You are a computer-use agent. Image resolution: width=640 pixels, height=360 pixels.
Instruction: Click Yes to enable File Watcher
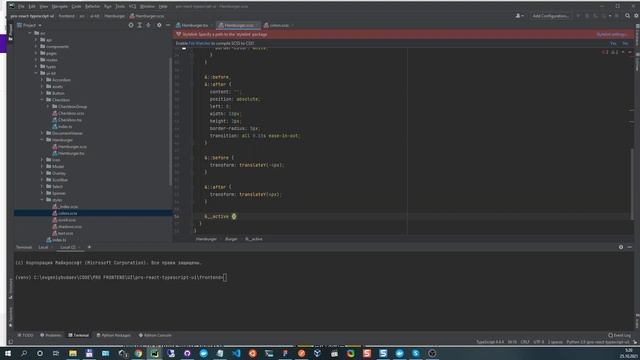tap(613, 43)
